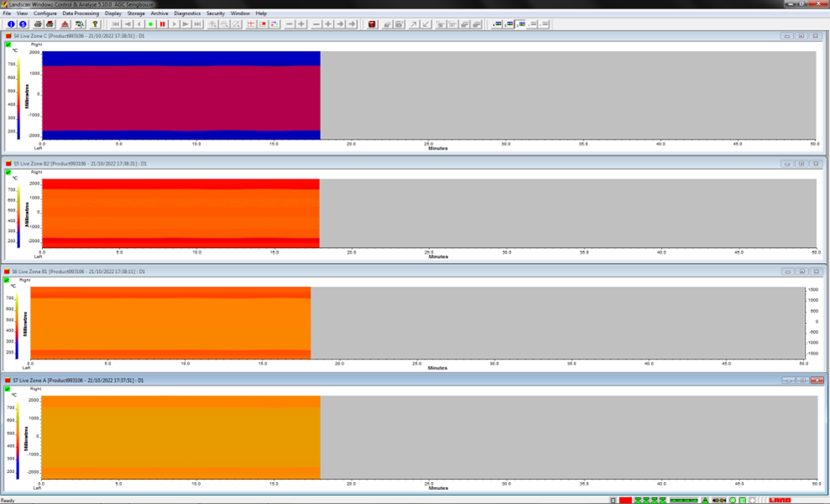The width and height of the screenshot is (830, 504).
Task: Toggle green checkbox in S4 Live Zone C
Action: (x=8, y=44)
